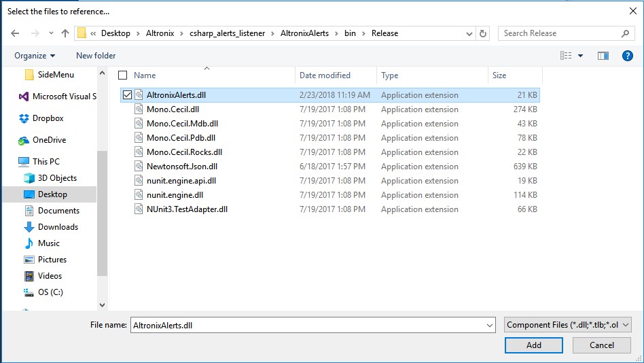Screen dimensions: 644x363
Task: Go back with the Back arrow
Action: click(15, 33)
